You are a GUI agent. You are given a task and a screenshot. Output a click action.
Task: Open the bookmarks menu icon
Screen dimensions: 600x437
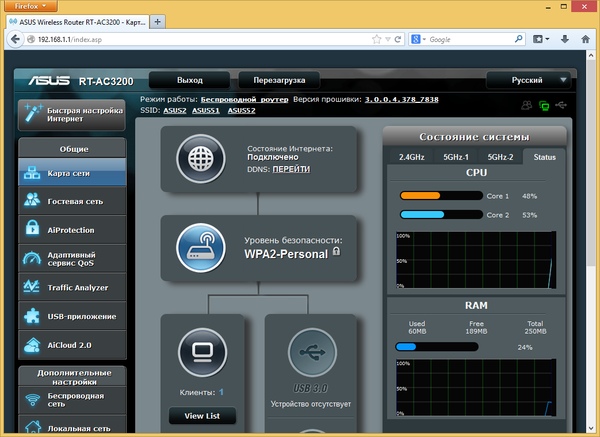click(541, 39)
